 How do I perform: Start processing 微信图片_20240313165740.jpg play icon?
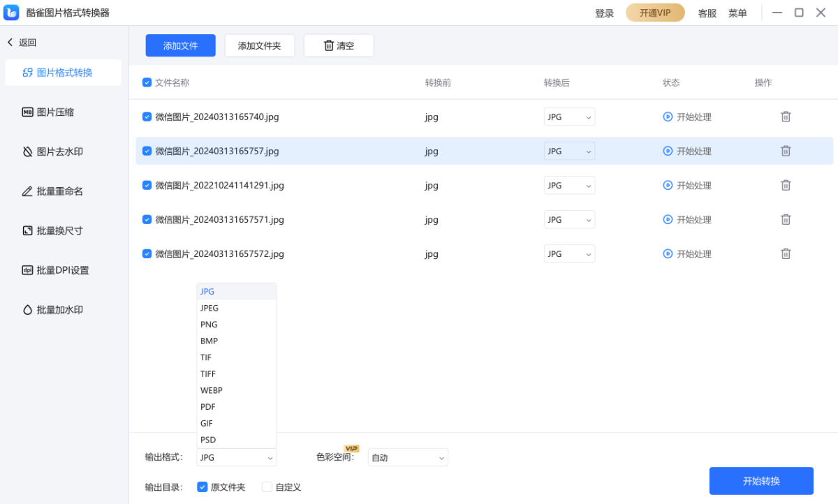(x=668, y=117)
